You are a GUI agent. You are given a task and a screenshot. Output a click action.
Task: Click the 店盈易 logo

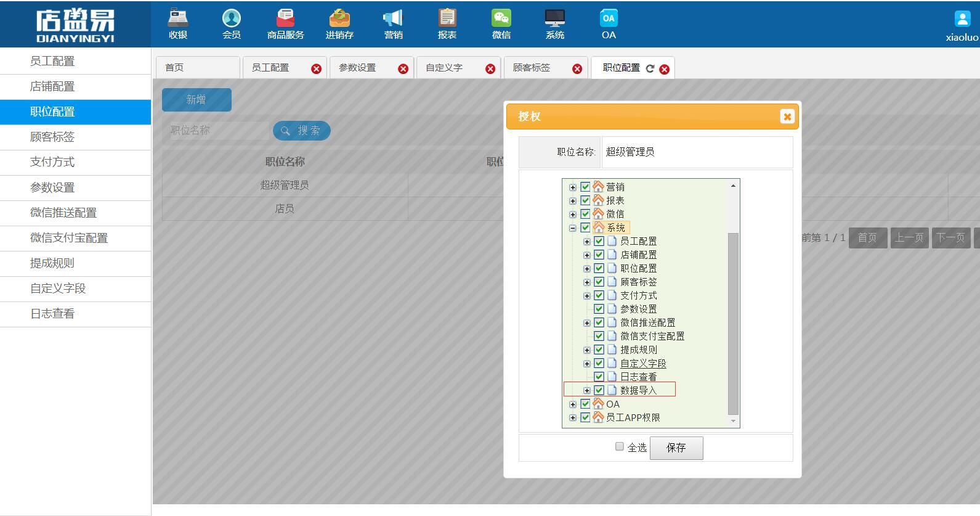pos(75,25)
